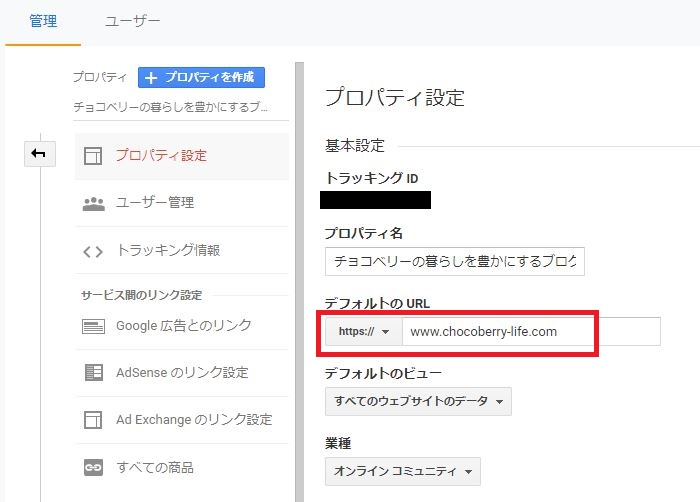Viewport: 700px width, 502px height.
Task: Click the デフォルトの URL label
Action: point(377,304)
